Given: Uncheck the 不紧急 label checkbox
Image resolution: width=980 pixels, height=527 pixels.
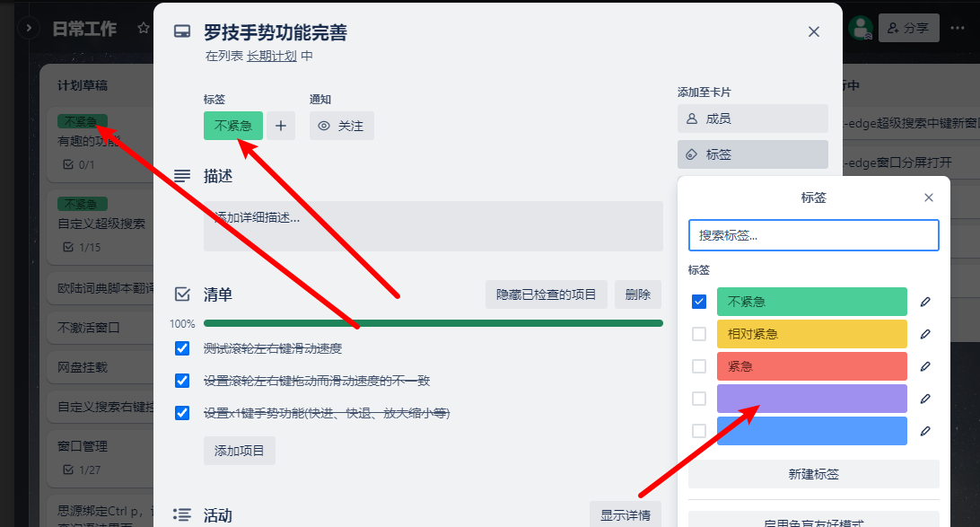Looking at the screenshot, I should pyautogui.click(x=699, y=302).
